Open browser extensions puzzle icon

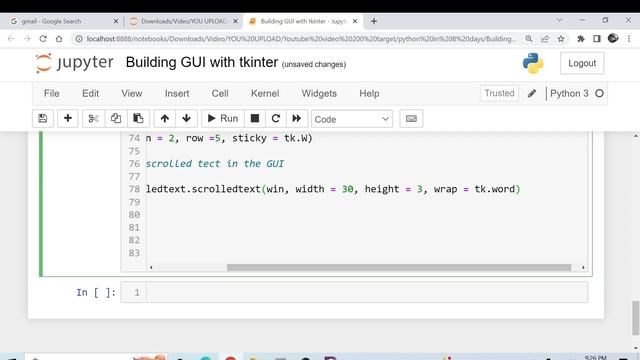(580, 39)
